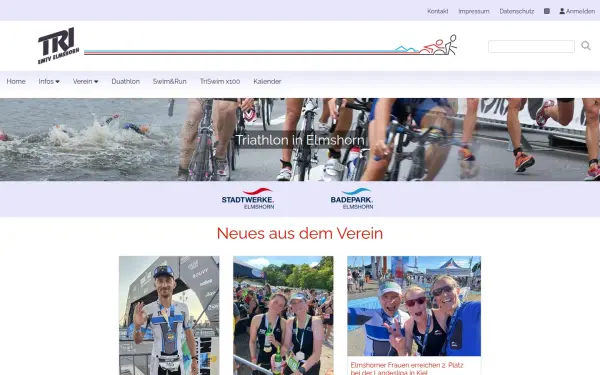Open the Impressum link
The height and width of the screenshot is (375, 600).
(x=474, y=11)
